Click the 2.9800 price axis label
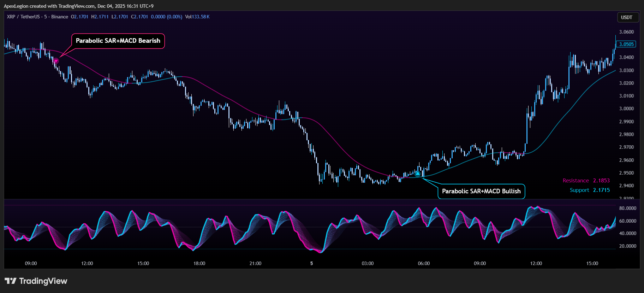 click(x=627, y=134)
